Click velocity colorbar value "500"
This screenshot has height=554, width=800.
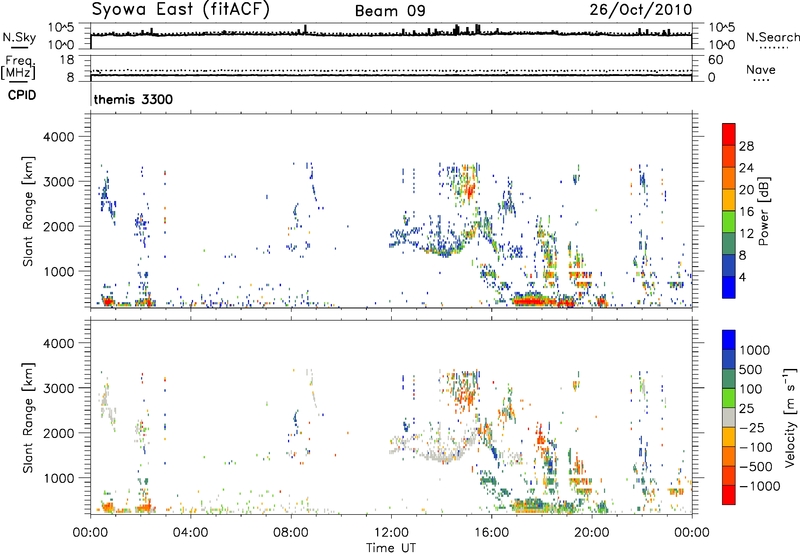pos(751,369)
